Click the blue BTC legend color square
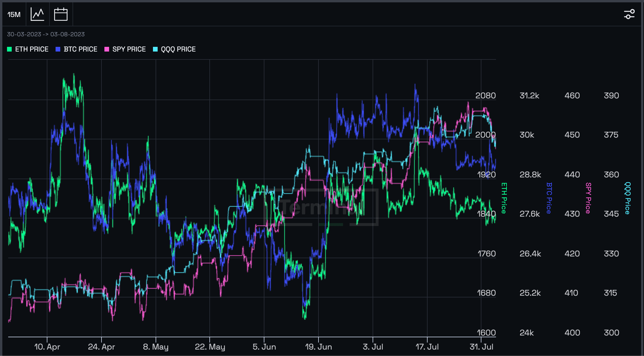Screen dimensions: 644x356 pyautogui.click(x=58, y=49)
